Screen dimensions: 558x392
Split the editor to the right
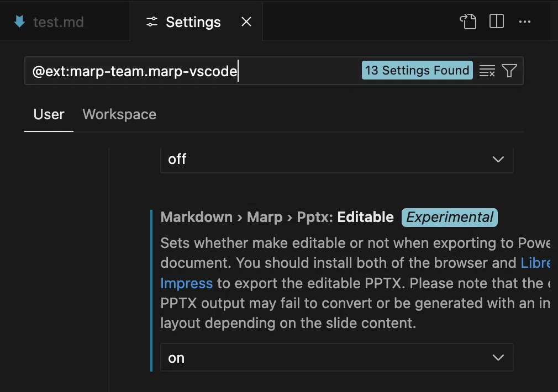point(497,22)
